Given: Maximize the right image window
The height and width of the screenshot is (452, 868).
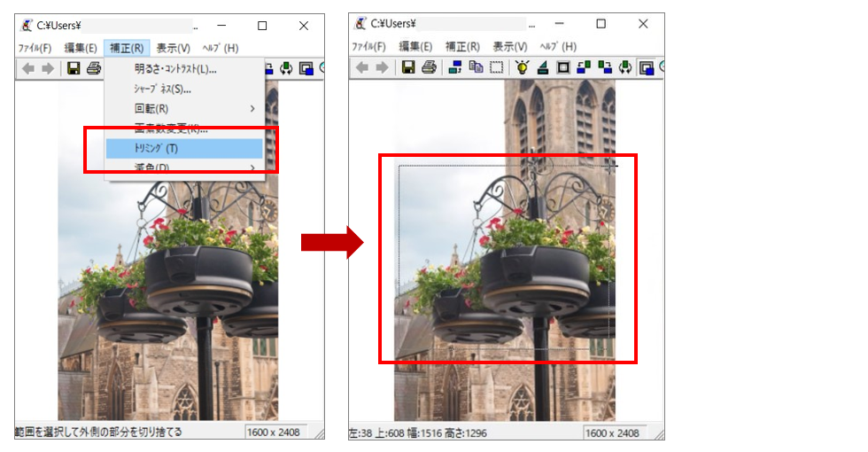Looking at the screenshot, I should coord(601,24).
